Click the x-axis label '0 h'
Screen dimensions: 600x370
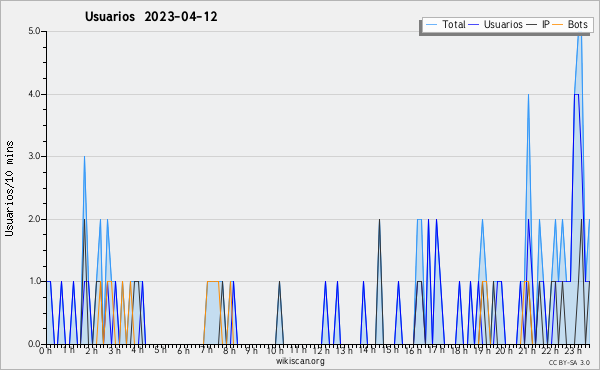tap(46, 351)
